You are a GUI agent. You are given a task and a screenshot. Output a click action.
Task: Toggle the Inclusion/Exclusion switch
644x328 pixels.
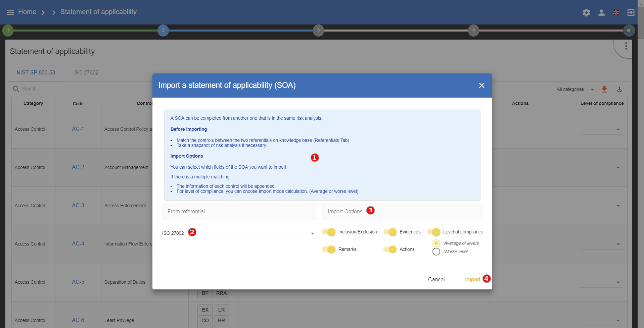(x=329, y=232)
